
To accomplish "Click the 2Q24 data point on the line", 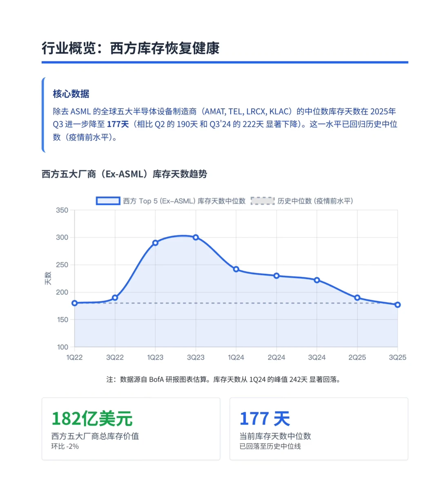I will click(277, 276).
